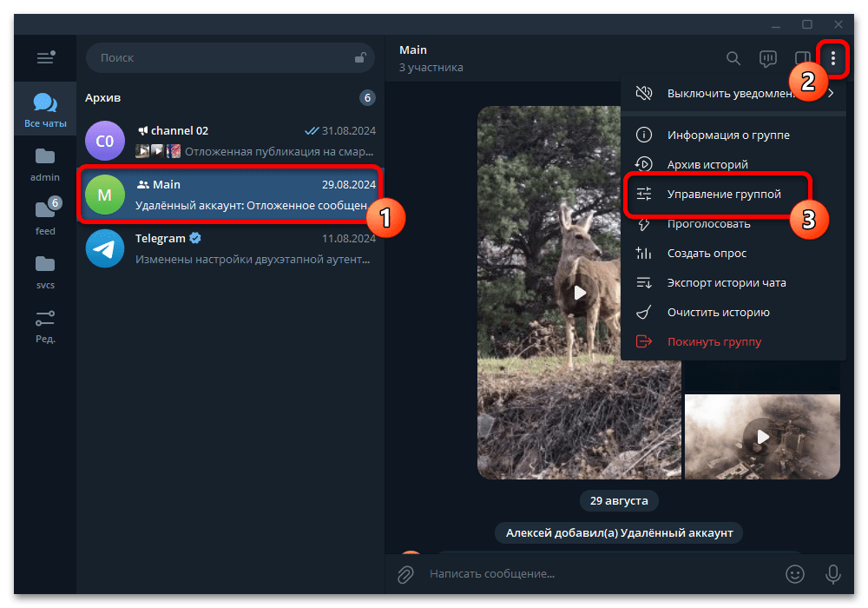This screenshot has height=608, width=868.
Task: Click the channel 02 avatar
Action: (105, 141)
